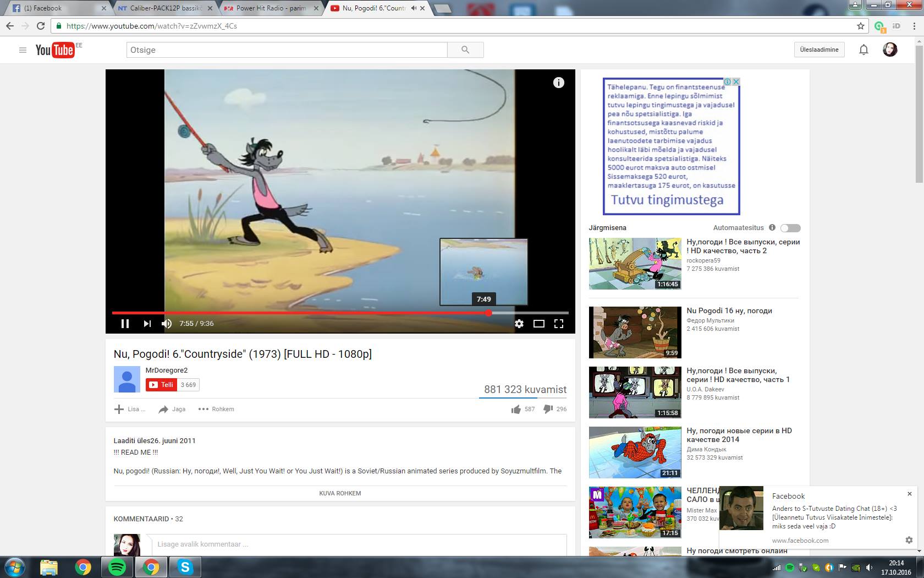This screenshot has width=924, height=578.
Task: Go back in browser
Action: [x=10, y=26]
